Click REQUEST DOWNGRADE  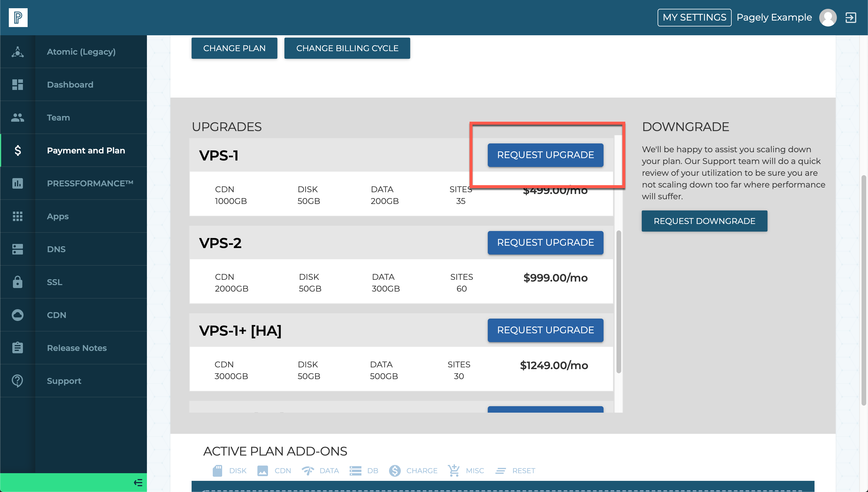tap(704, 221)
